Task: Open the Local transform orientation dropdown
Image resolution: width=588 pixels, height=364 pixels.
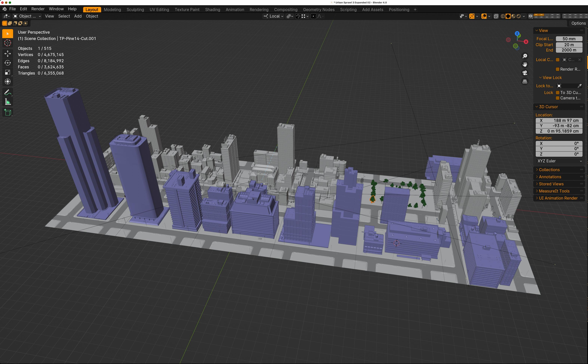Action: [x=274, y=16]
